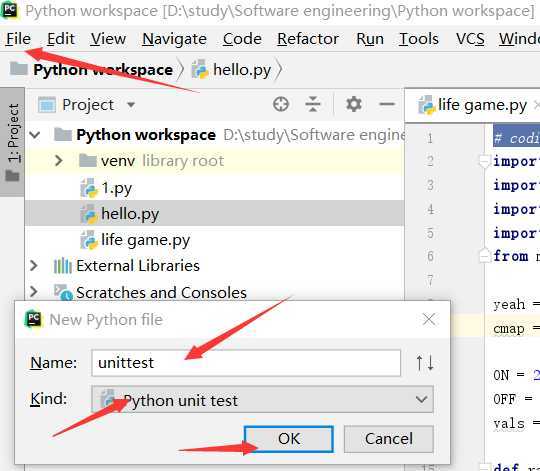The width and height of the screenshot is (540, 471).
Task: Select life game.py in the project tree
Action: coord(145,240)
